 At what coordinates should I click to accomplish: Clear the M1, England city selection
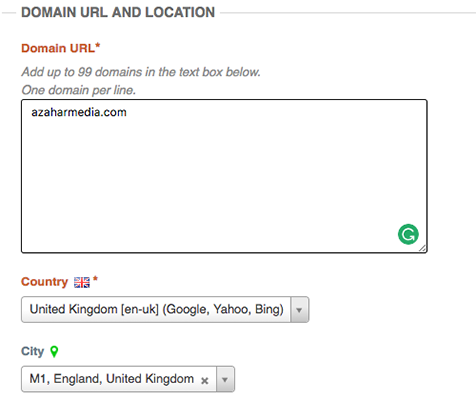click(205, 380)
